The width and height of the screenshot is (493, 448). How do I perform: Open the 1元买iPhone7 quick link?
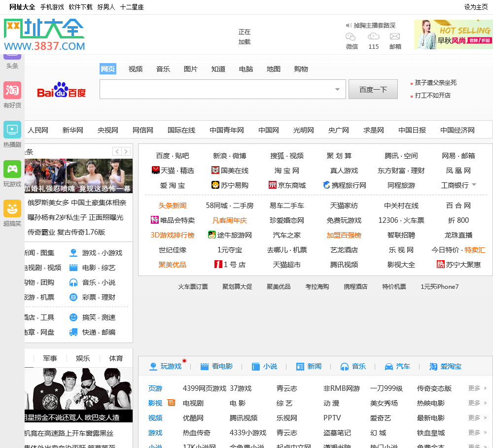440,286
